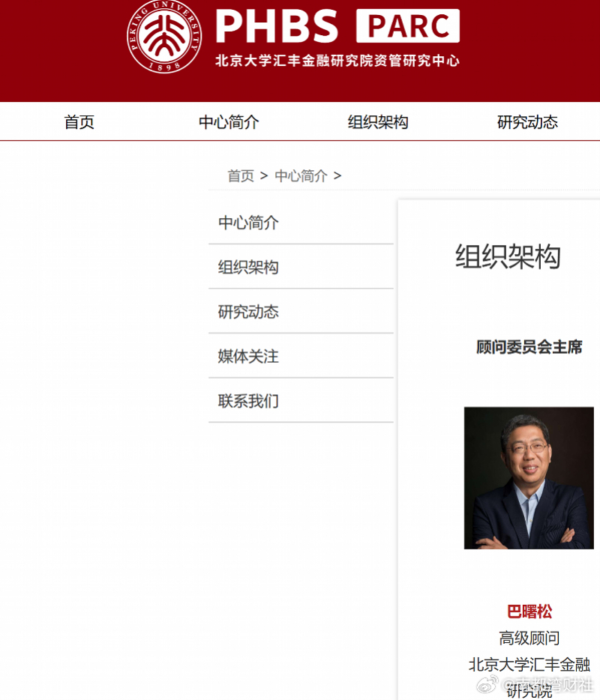Open 首页 in the top navigation

tap(79, 122)
